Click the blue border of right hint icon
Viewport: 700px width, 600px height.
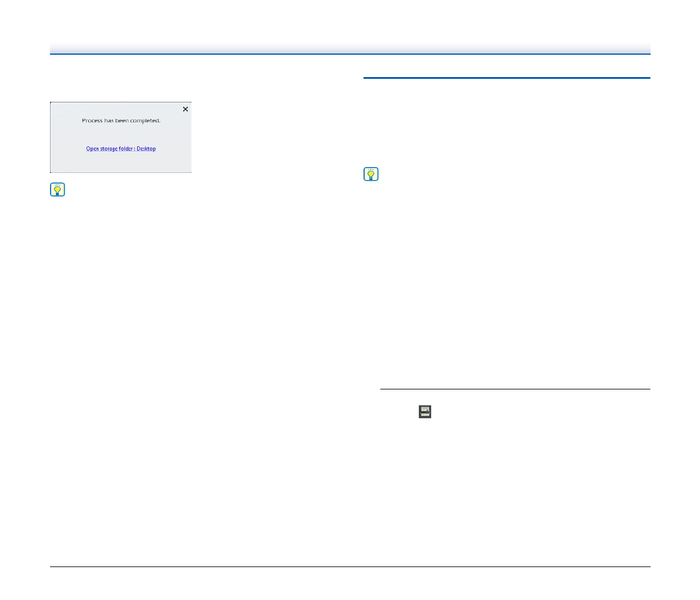pos(365,175)
